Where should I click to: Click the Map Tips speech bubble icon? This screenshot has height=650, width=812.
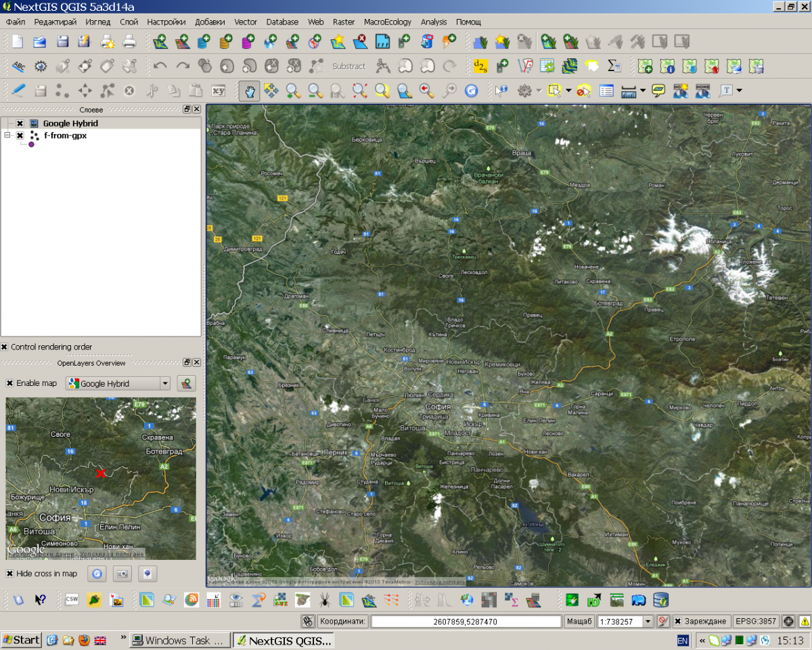[x=658, y=91]
